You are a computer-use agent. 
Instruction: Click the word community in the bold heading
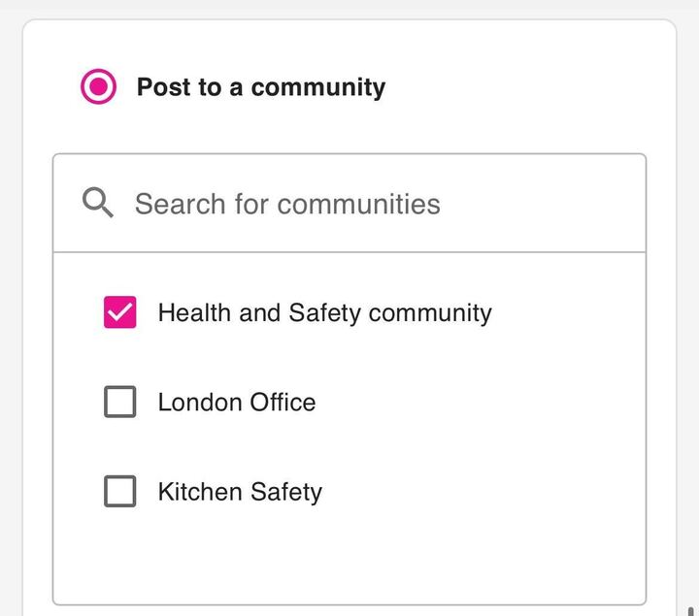[317, 87]
